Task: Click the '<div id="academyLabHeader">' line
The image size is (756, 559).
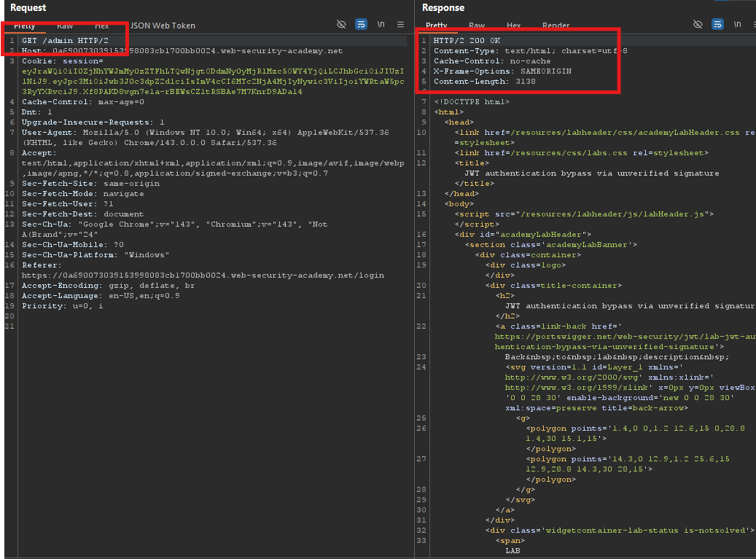Action: pyautogui.click(x=523, y=234)
